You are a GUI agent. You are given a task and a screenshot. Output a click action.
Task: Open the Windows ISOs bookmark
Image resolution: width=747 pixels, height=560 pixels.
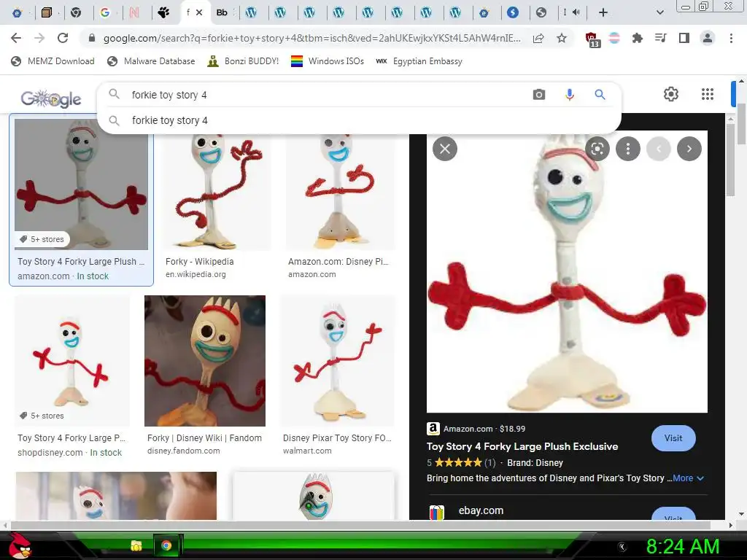pyautogui.click(x=328, y=61)
